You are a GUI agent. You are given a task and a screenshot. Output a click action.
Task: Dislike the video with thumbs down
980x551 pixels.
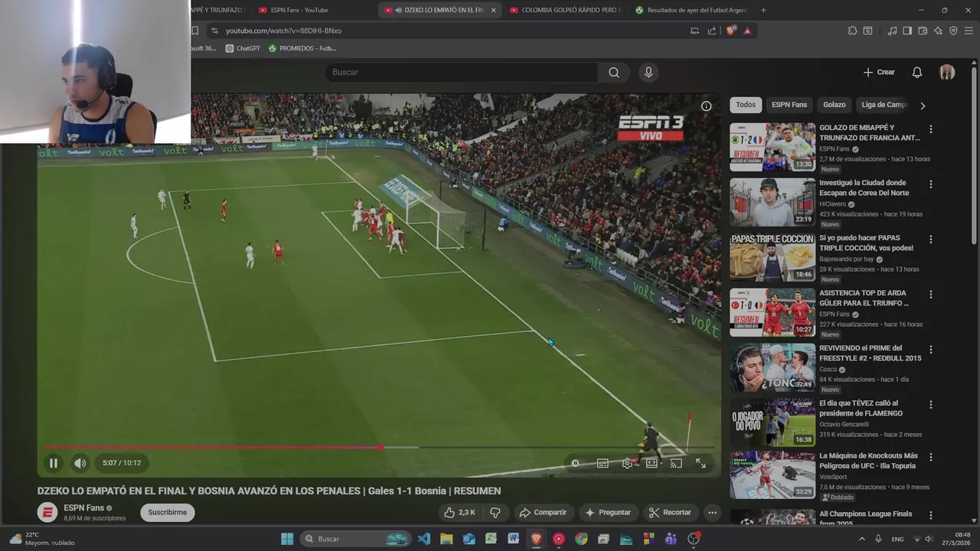pos(495,513)
